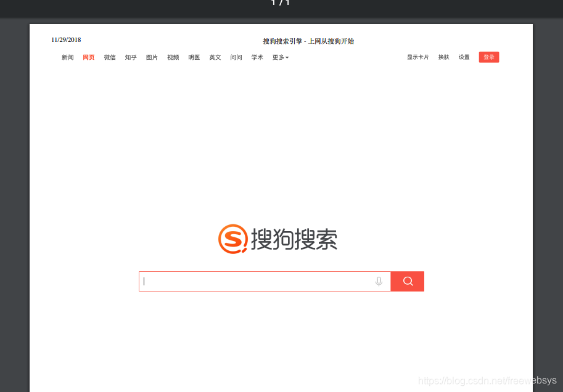Viewport: 563px width, 392px height.
Task: Click the 11/29/2018 date text
Action: (x=66, y=40)
